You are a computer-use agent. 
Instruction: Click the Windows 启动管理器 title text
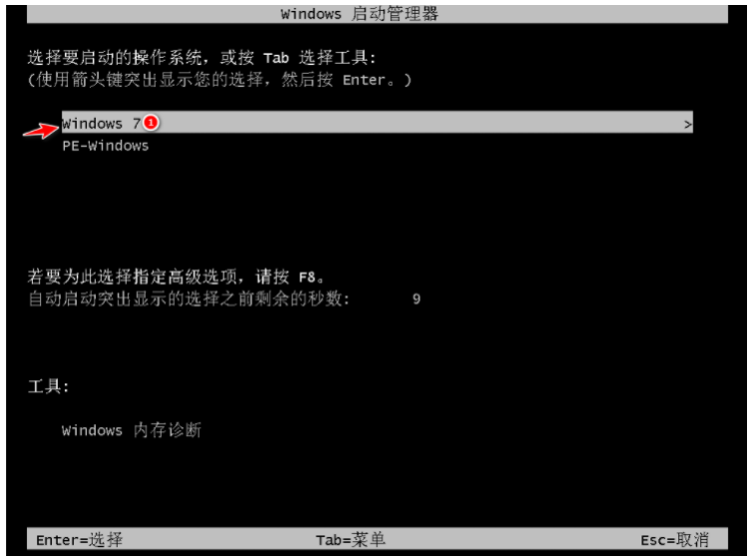click(359, 14)
